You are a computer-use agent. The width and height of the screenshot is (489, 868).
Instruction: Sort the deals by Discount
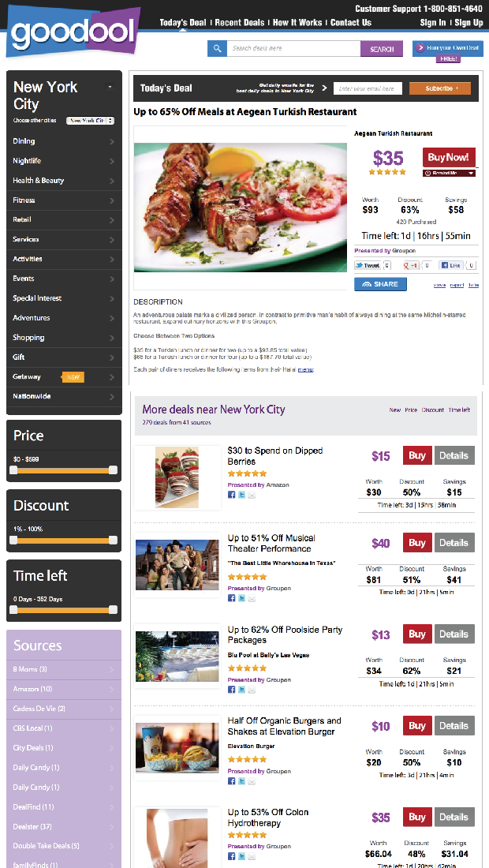tap(433, 410)
